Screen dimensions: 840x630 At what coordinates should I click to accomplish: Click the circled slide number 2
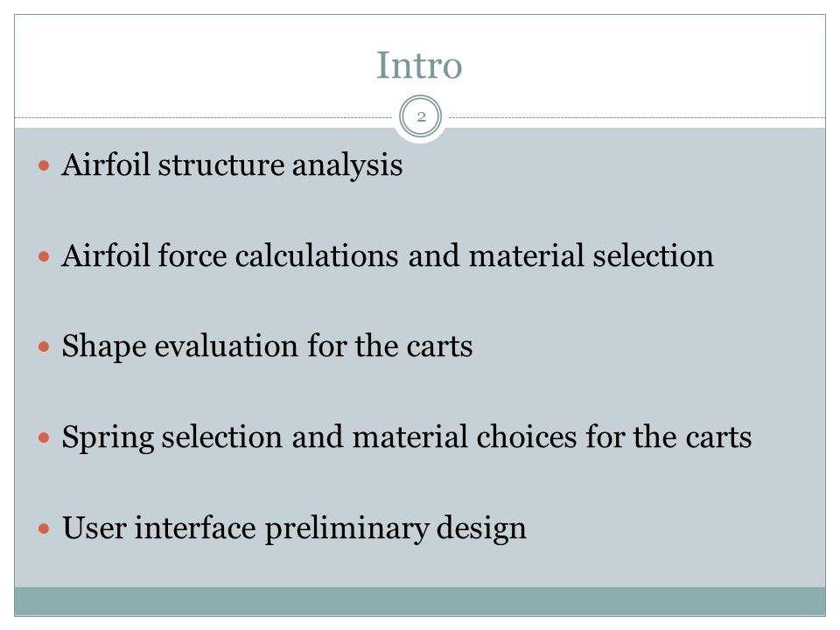(421, 116)
